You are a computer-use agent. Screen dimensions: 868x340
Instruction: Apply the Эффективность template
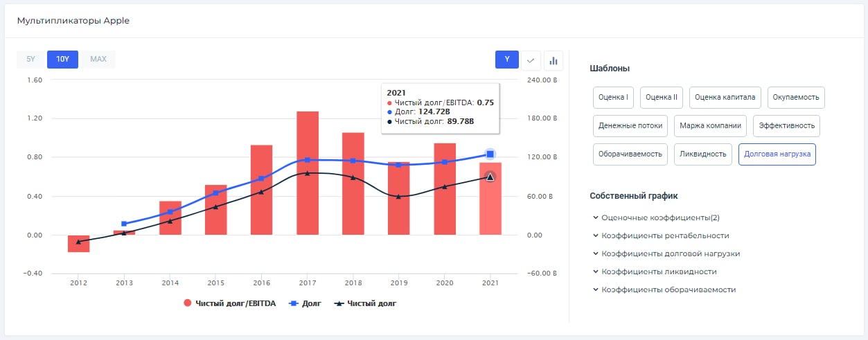[x=787, y=126]
